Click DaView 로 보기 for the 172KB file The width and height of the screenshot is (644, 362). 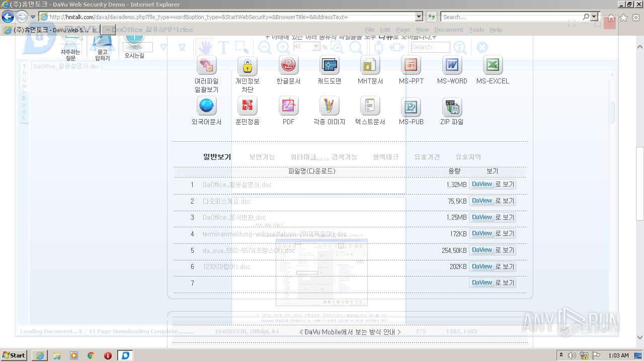click(493, 234)
